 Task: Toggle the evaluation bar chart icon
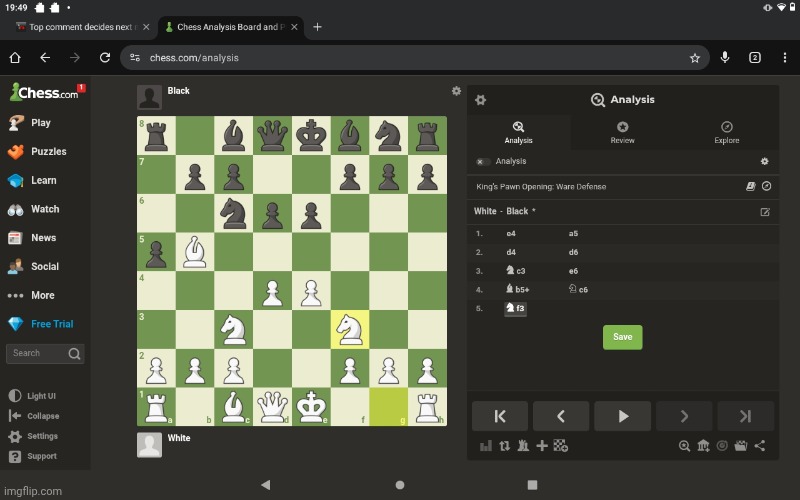coord(486,446)
